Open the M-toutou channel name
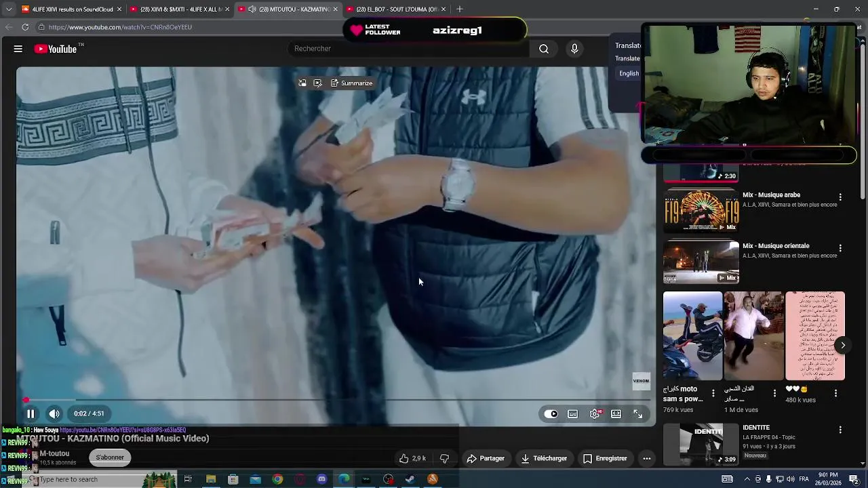The image size is (868, 488). [x=54, y=453]
